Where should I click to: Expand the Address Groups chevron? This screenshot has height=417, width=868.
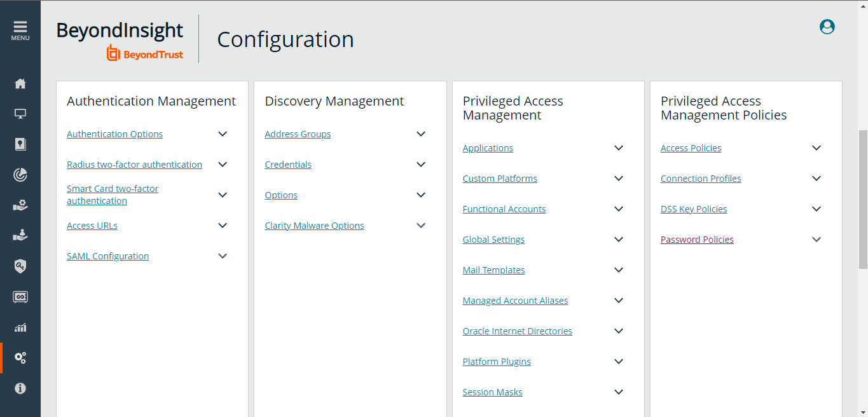coord(420,134)
